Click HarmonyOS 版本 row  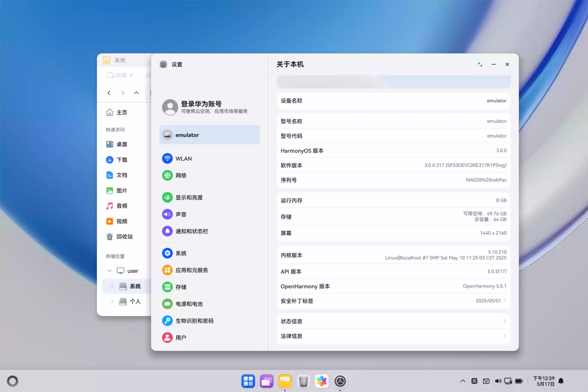pos(393,151)
